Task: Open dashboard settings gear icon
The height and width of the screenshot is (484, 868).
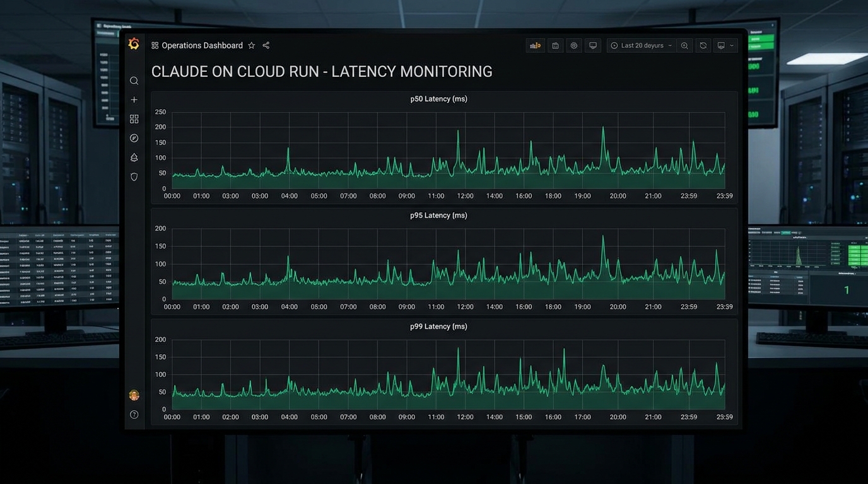Action: 574,45
